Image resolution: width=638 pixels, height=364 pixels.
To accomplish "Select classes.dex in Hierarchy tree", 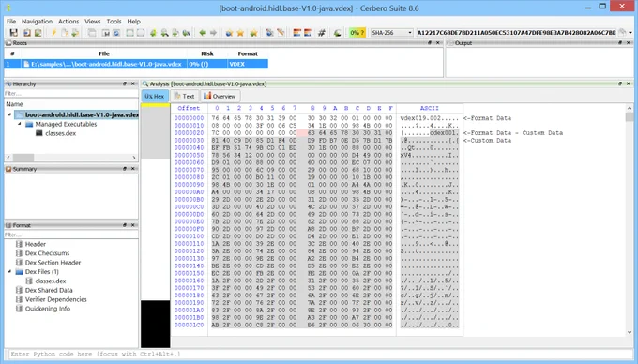I will [x=60, y=133].
